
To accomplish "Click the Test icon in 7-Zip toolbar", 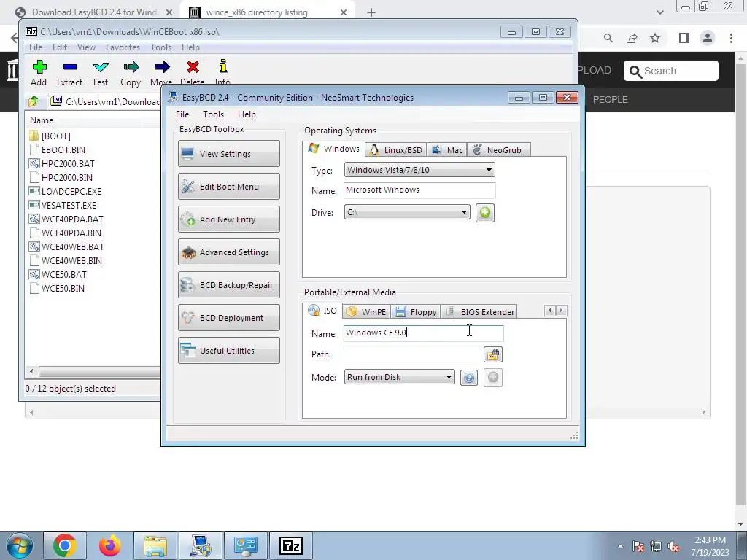I will [x=100, y=66].
